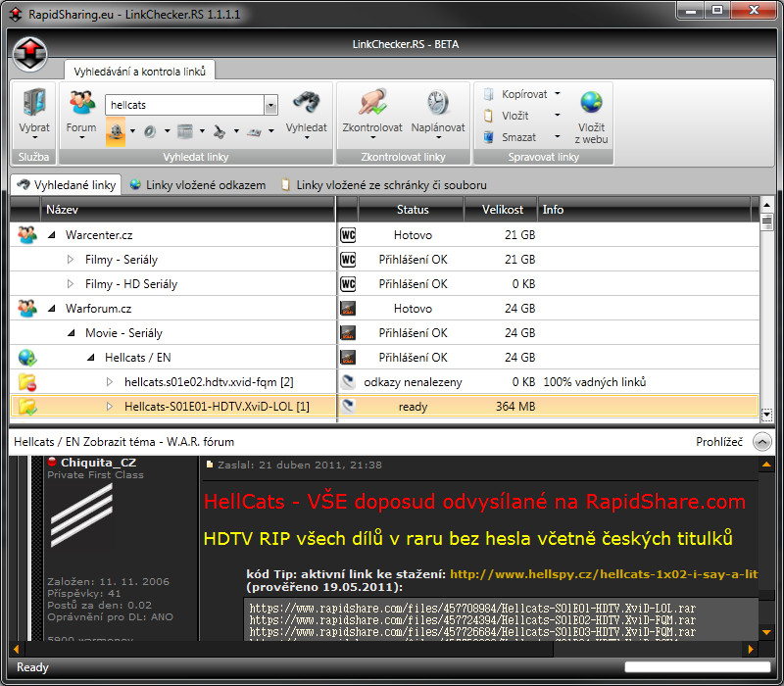Click the Info column header
The image size is (784, 686).
[x=644, y=209]
